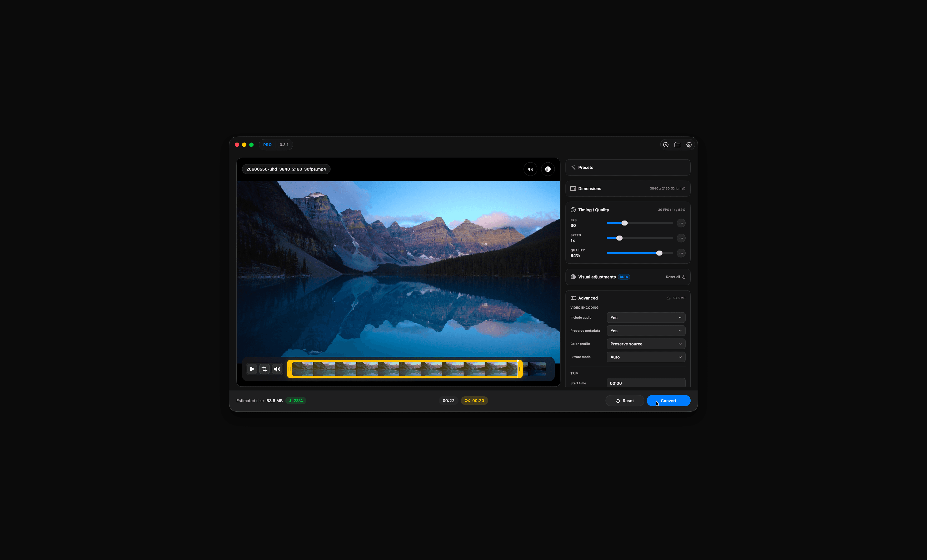Click the Presets wand icon
927x560 pixels.
[573, 167]
